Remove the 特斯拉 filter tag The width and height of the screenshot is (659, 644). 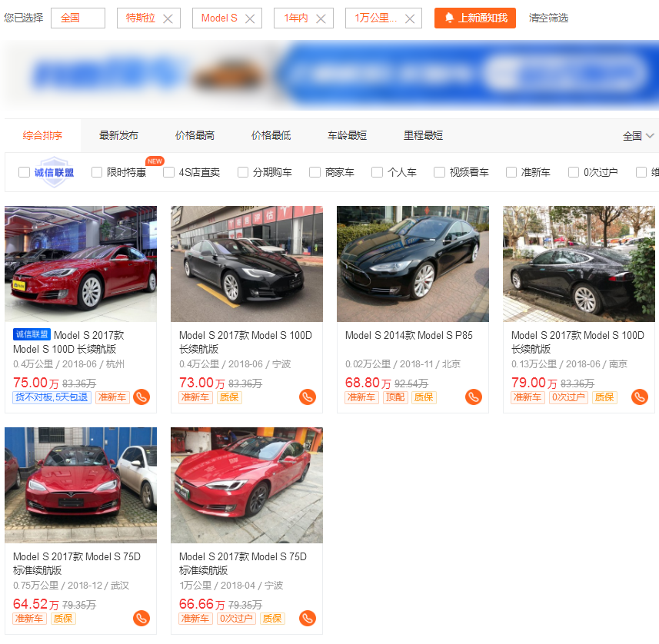(x=168, y=18)
